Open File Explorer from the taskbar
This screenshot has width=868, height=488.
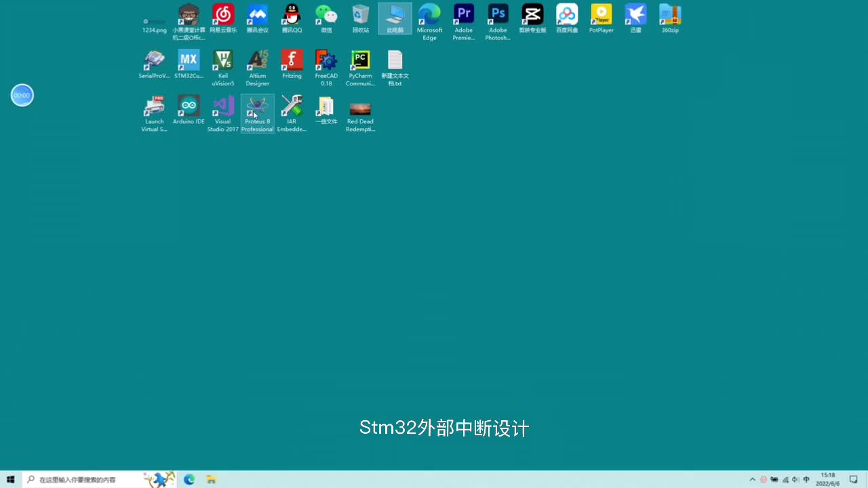[x=211, y=479]
